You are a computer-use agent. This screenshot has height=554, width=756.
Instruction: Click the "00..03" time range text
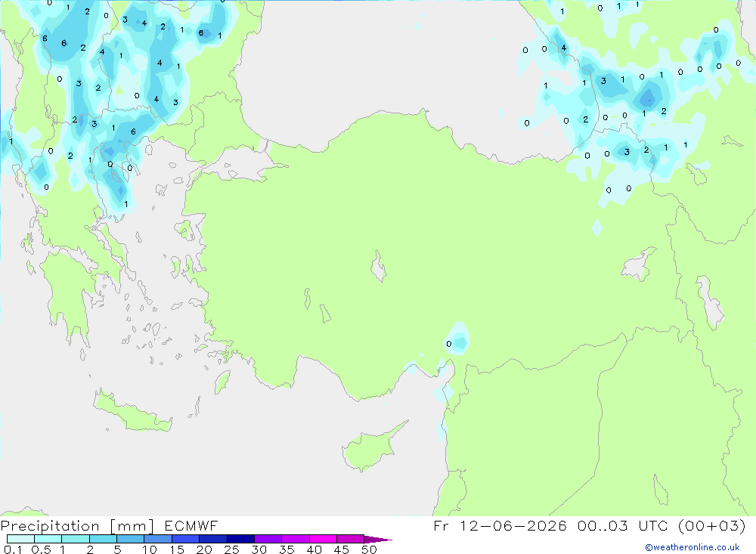(x=603, y=525)
